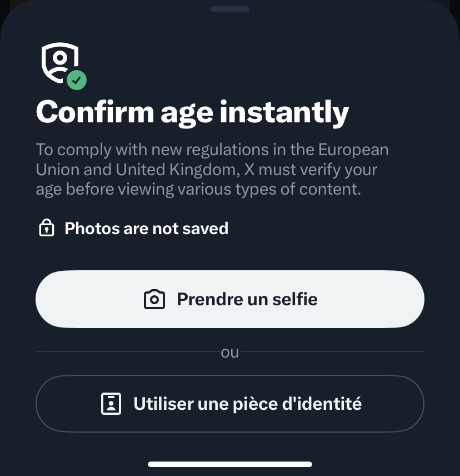This screenshot has height=476, width=460.
Task: Tap the home indicator bar
Action: coord(229,464)
